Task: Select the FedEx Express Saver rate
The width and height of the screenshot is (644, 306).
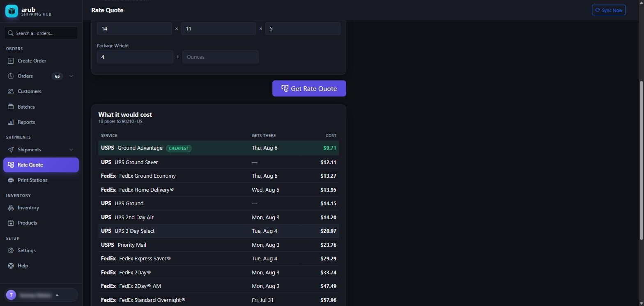Action: 218,259
